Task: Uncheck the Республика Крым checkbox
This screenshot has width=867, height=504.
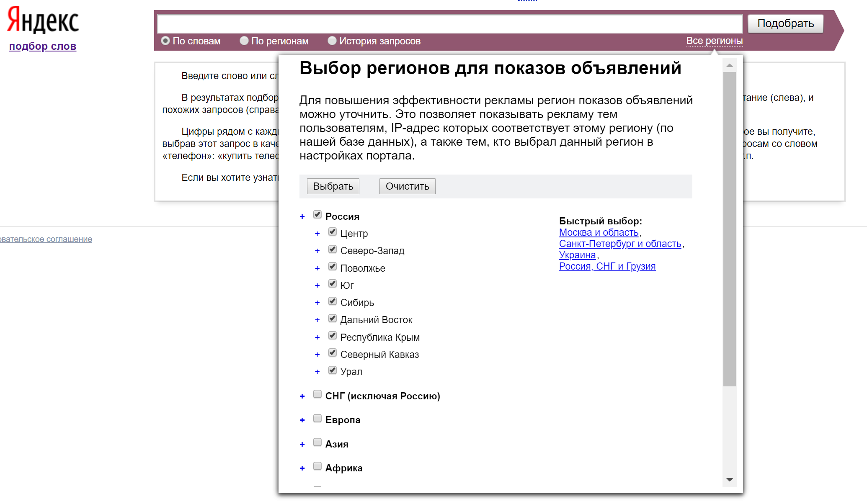Action: (x=333, y=336)
